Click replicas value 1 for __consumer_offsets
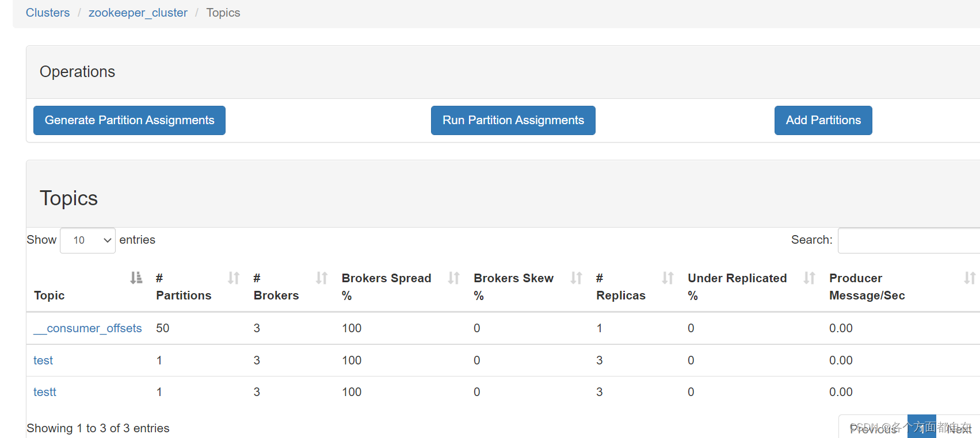The height and width of the screenshot is (438, 980). (599, 328)
